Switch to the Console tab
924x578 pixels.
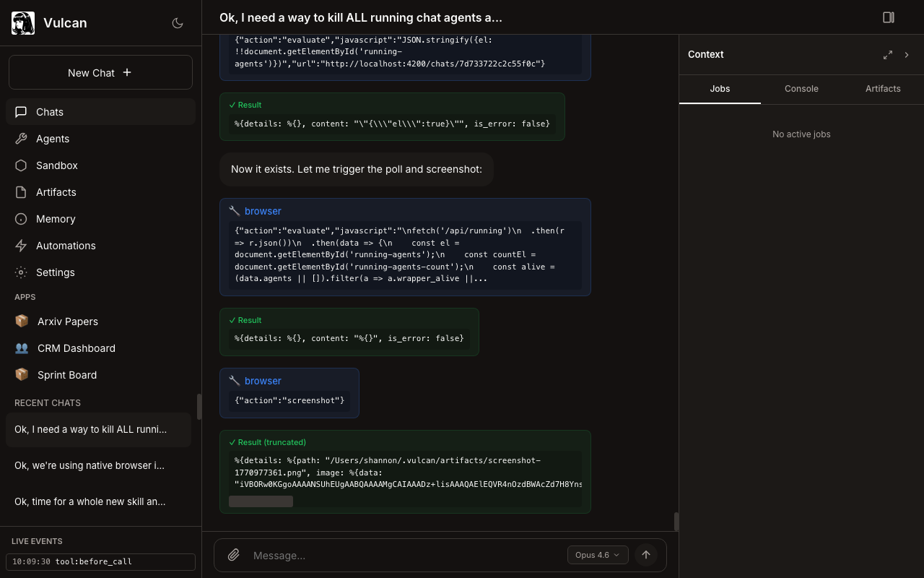(801, 89)
